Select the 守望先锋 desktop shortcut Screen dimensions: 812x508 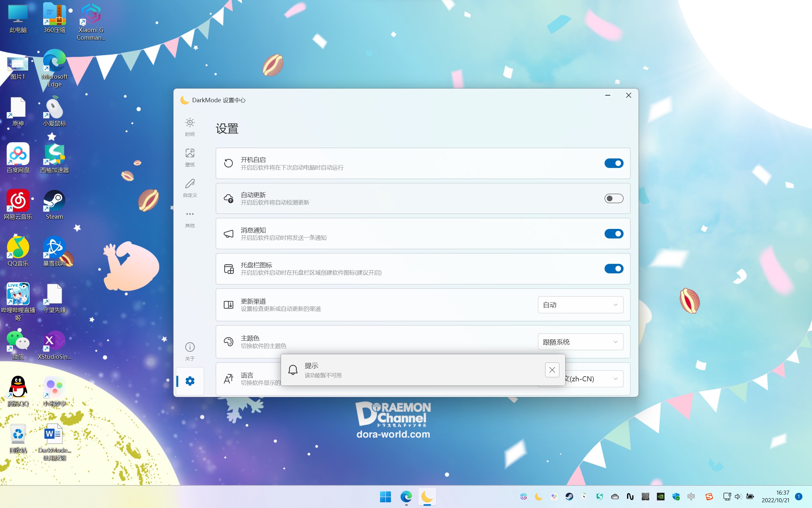click(54, 298)
